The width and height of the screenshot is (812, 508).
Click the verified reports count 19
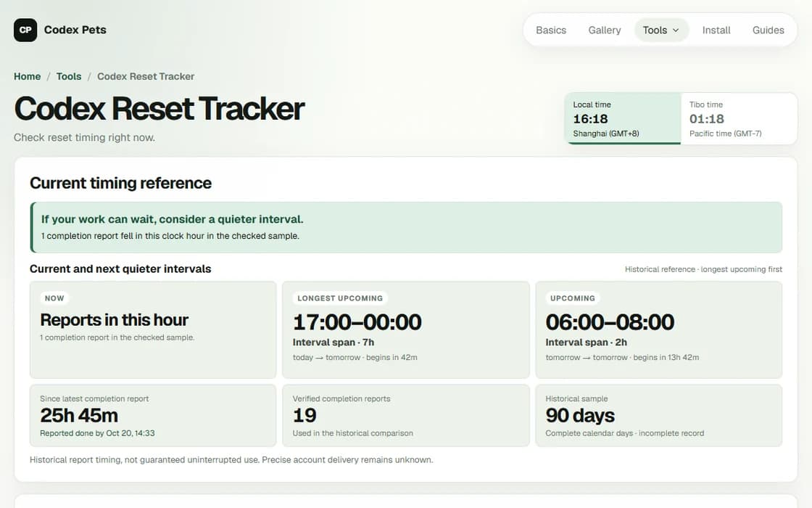point(304,416)
